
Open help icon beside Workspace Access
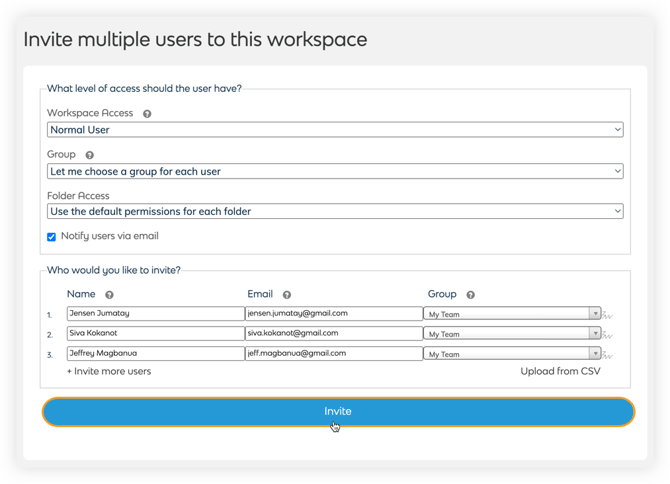(147, 114)
